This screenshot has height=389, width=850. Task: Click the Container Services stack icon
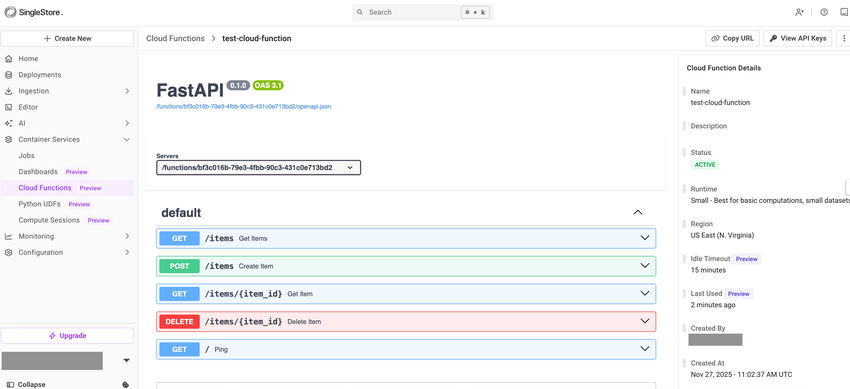tap(8, 140)
